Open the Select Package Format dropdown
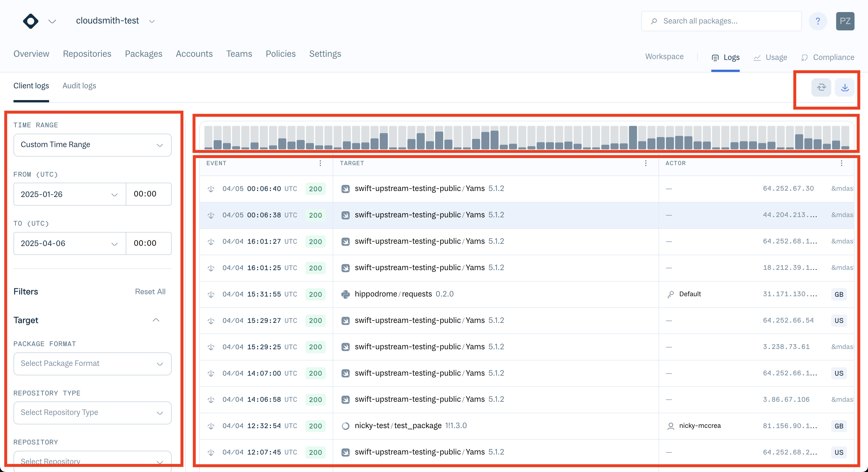 (x=92, y=364)
